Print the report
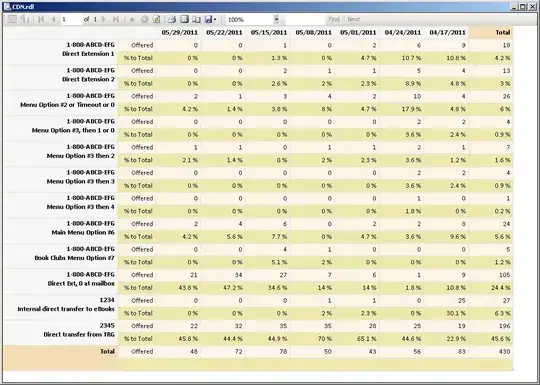This screenshot has width=540, height=385. pyautogui.click(x=172, y=19)
